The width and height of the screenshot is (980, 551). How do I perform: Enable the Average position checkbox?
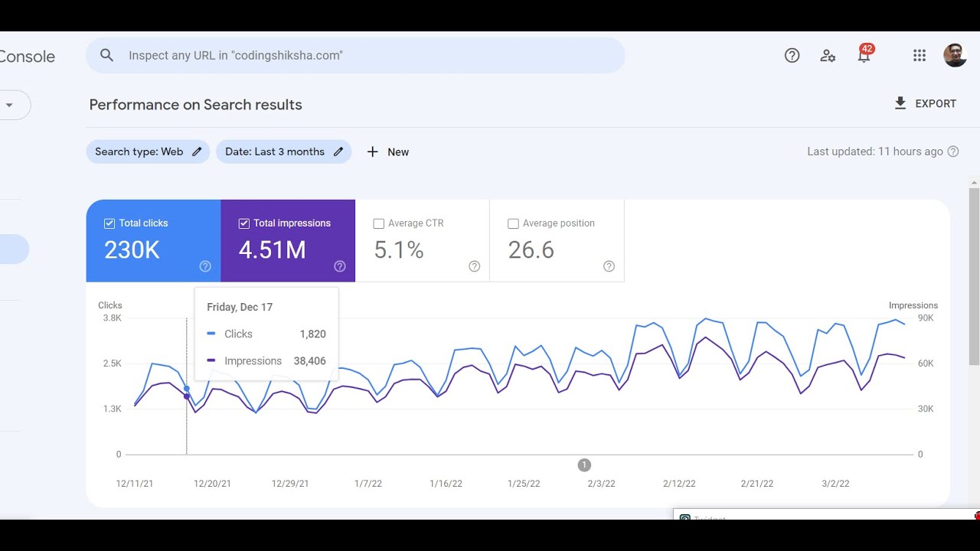513,223
